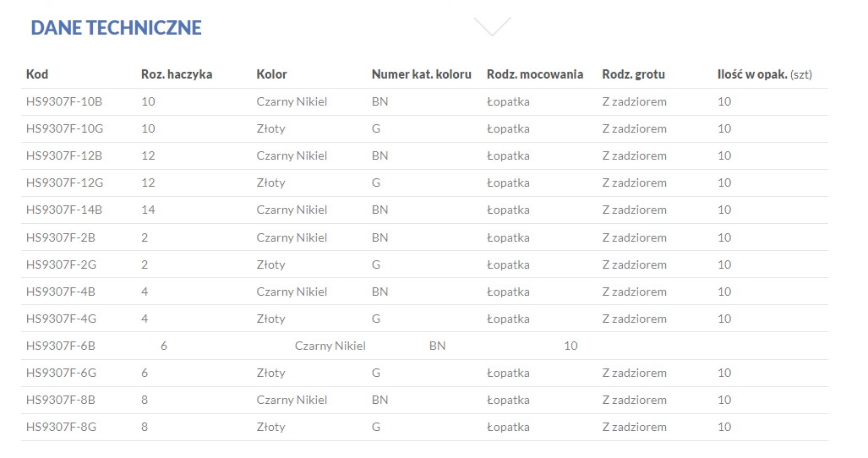Select the Rodz. grotu column header
The image size is (868, 458).
coord(633,74)
